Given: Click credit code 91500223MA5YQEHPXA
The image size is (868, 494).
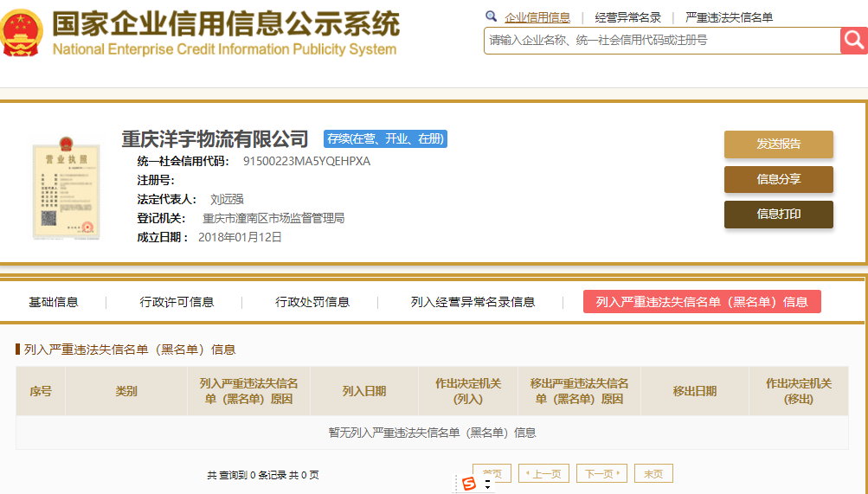Looking at the screenshot, I should 306,162.
